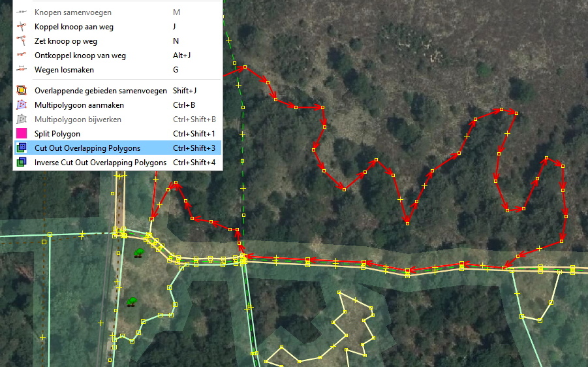This screenshot has width=588, height=367.
Task: Click the Alt+J shortcut text
Action: 182,56
